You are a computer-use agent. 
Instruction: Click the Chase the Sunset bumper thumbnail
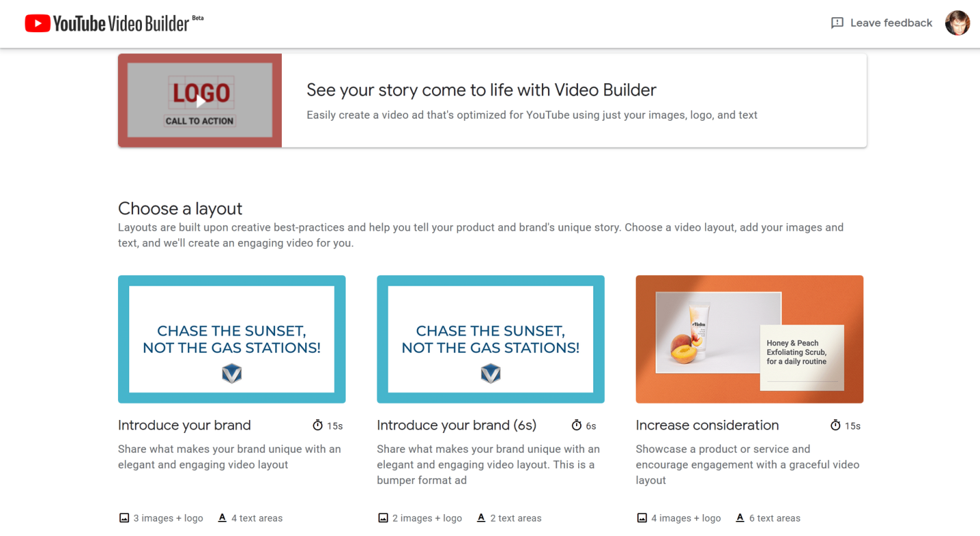point(490,339)
